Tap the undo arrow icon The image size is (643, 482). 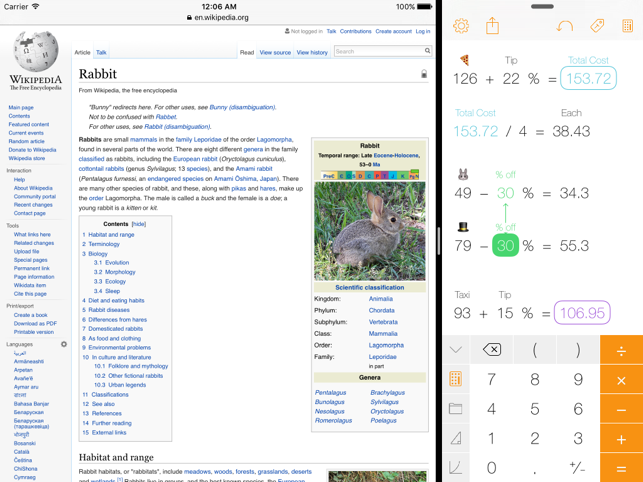564,27
